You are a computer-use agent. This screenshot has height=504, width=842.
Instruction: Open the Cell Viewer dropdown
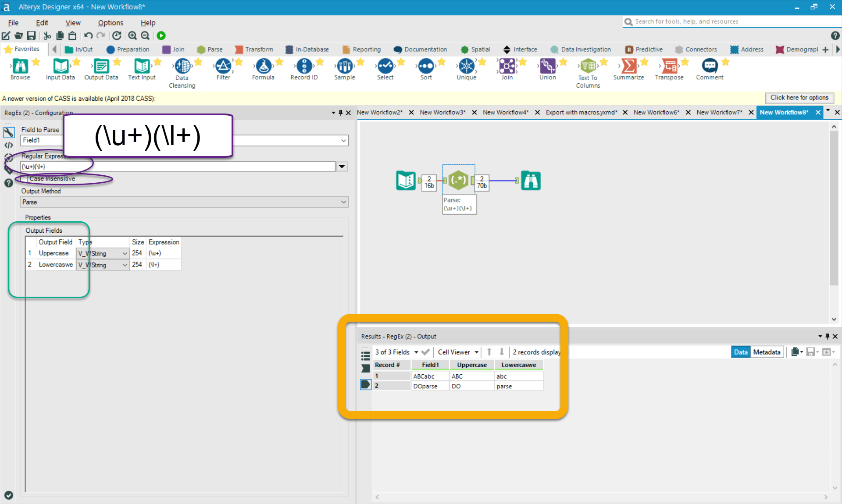(x=476, y=352)
